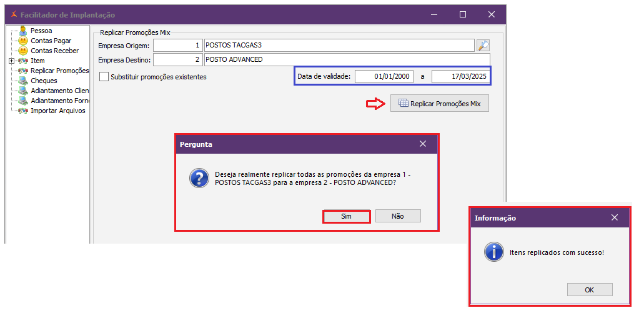Click the Item node icon
This screenshot has height=318, width=644.
tap(23, 61)
